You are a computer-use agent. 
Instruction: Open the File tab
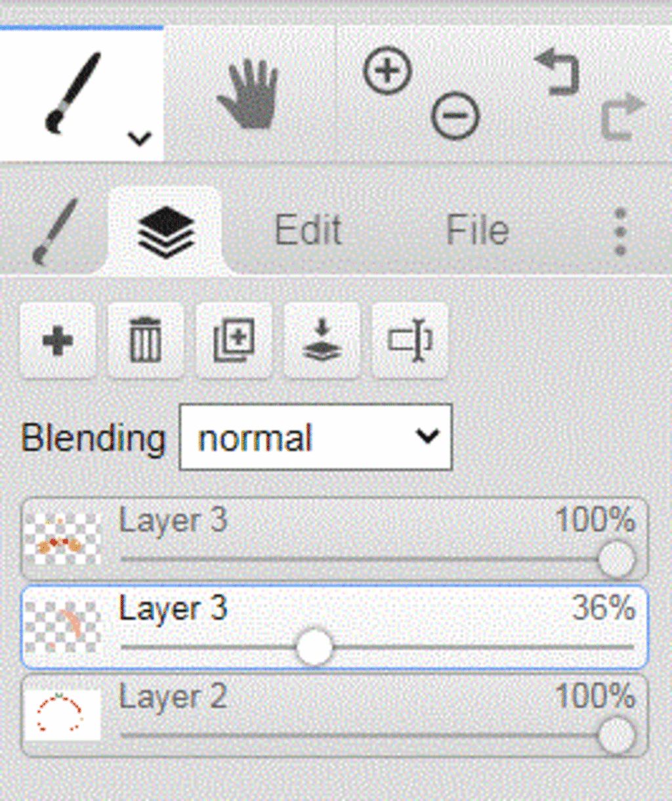point(478,230)
